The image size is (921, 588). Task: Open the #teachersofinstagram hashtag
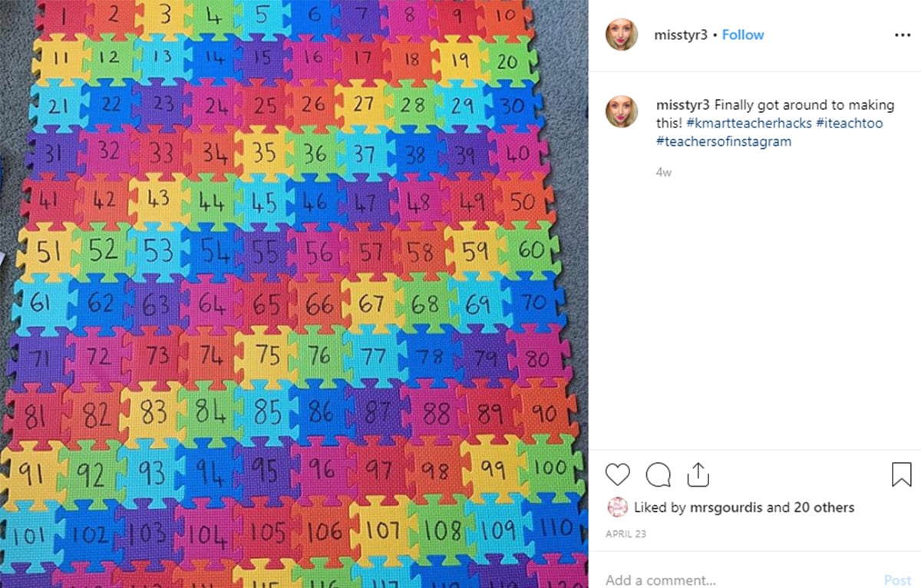(724, 141)
